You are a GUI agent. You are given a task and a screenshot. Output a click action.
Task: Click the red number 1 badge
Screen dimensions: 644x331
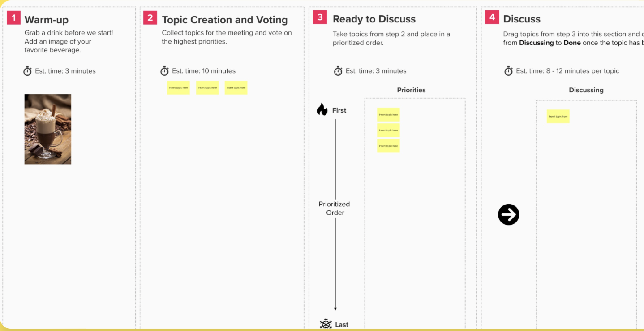tap(13, 18)
